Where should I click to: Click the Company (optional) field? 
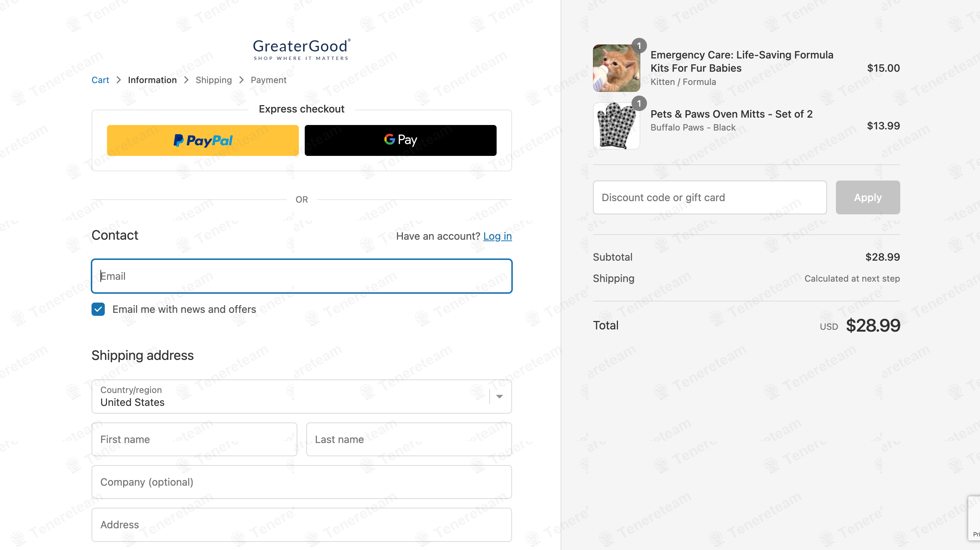tap(301, 482)
